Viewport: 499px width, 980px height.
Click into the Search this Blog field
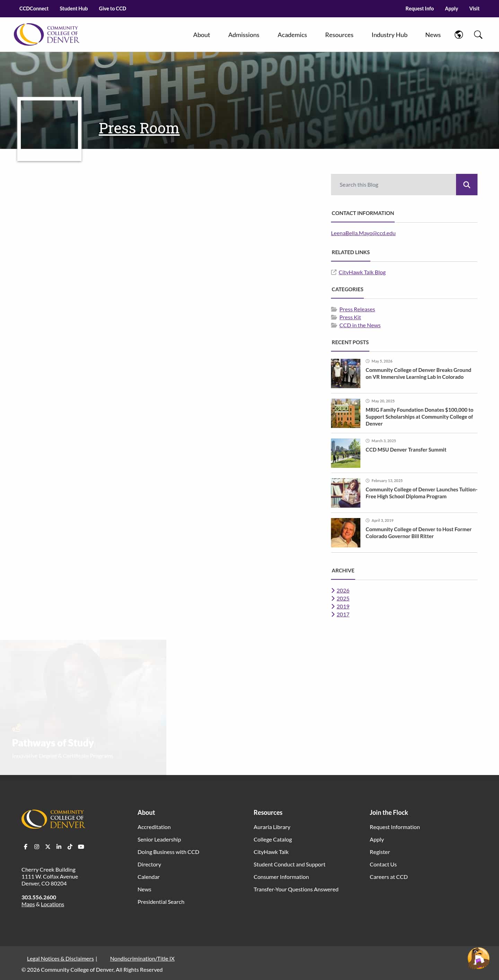(x=393, y=185)
